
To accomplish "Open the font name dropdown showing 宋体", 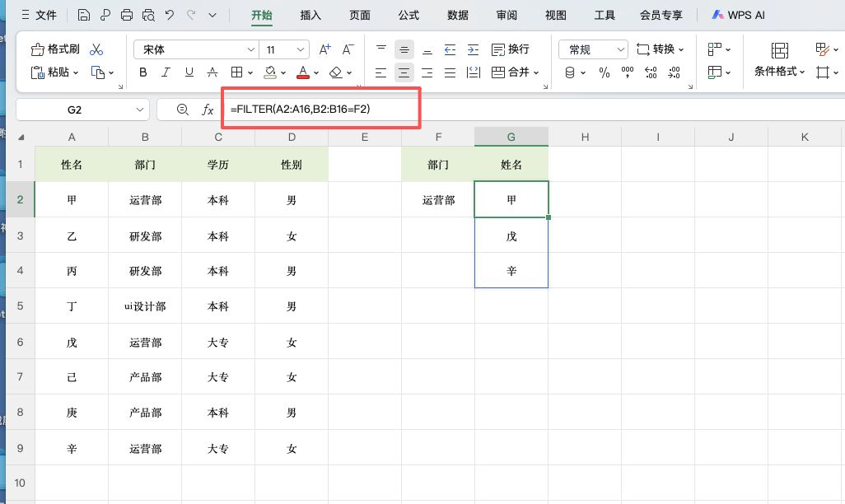I will coord(250,49).
